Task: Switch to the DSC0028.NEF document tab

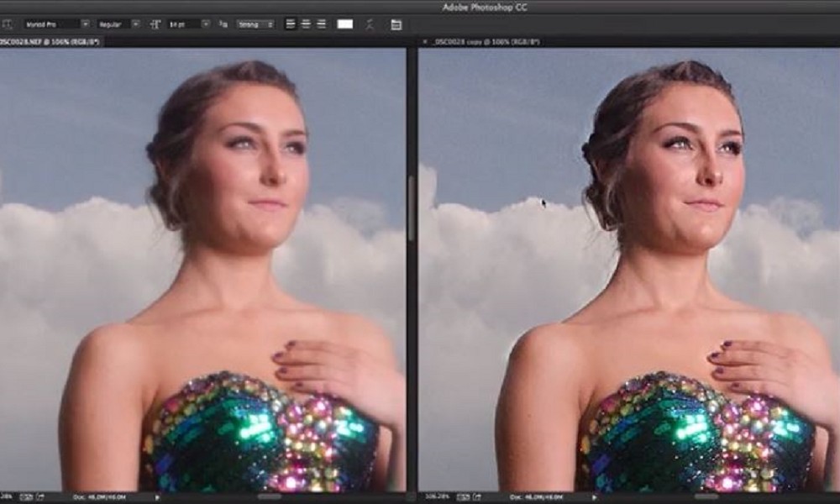Action: point(49,40)
